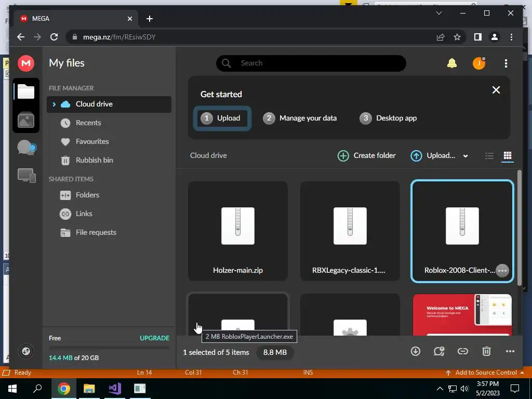This screenshot has height=399, width=532.
Task: Open Roblox-2008-Client more options dots
Action: [x=502, y=270]
